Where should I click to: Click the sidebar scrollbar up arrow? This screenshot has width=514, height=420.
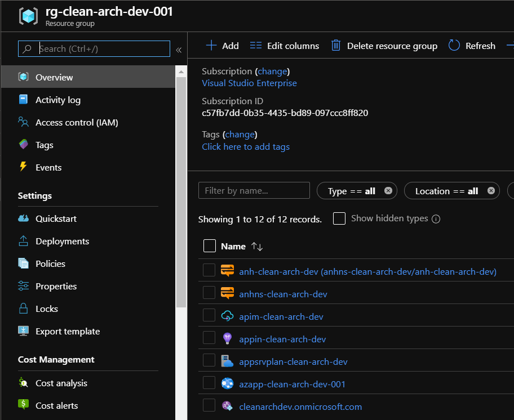(x=181, y=72)
